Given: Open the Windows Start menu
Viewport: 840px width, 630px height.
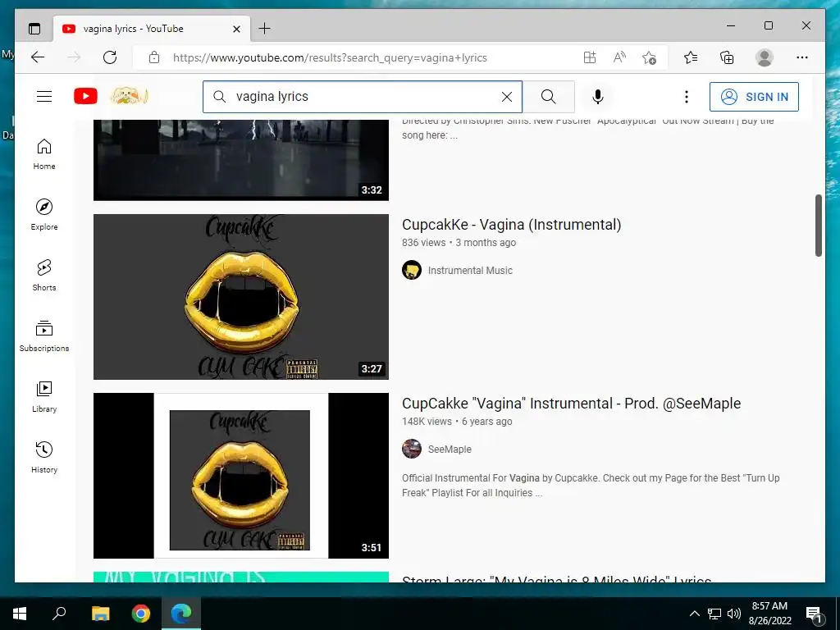Looking at the screenshot, I should click(x=20, y=614).
